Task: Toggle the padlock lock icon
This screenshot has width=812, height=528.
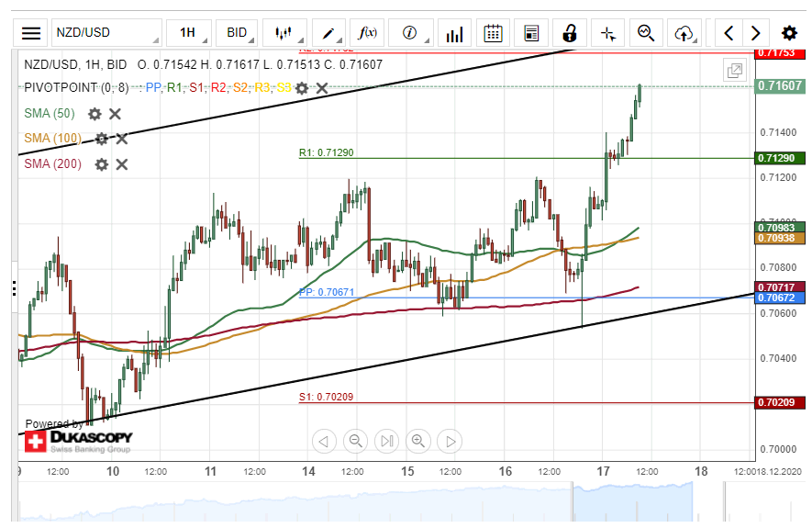Action: (x=569, y=33)
